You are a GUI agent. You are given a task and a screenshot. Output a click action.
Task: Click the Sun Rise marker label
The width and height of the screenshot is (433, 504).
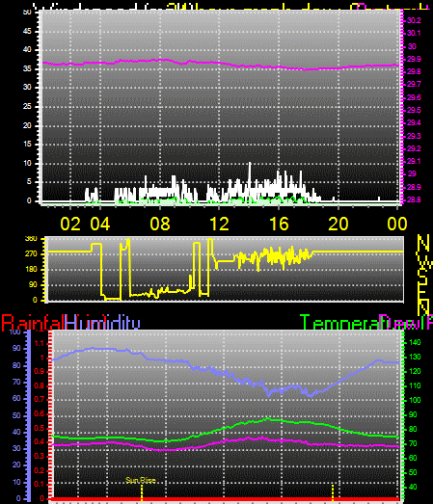click(x=141, y=480)
